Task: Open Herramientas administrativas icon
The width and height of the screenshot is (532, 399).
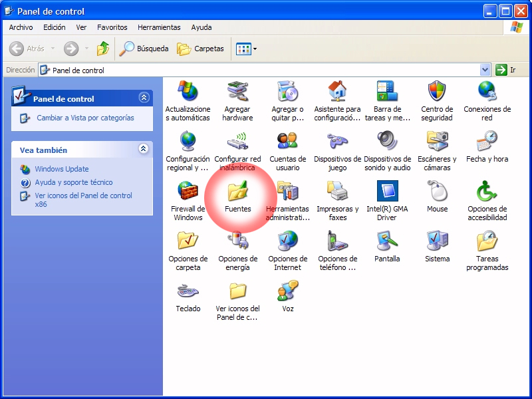Action: pyautogui.click(x=287, y=191)
